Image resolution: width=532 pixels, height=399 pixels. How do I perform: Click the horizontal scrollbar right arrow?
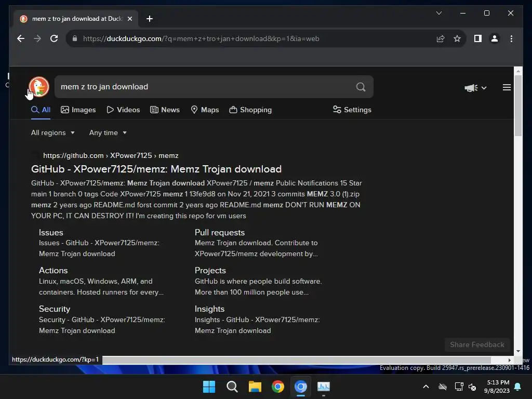tap(509, 360)
